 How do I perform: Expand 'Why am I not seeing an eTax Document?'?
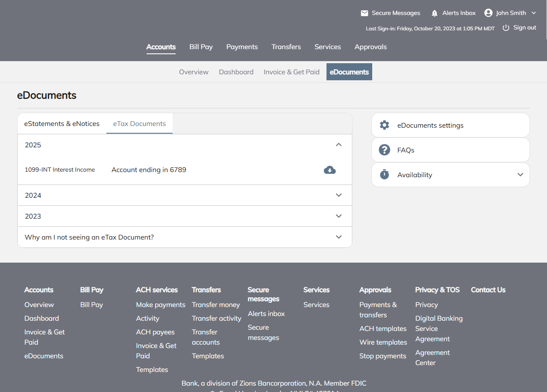339,237
